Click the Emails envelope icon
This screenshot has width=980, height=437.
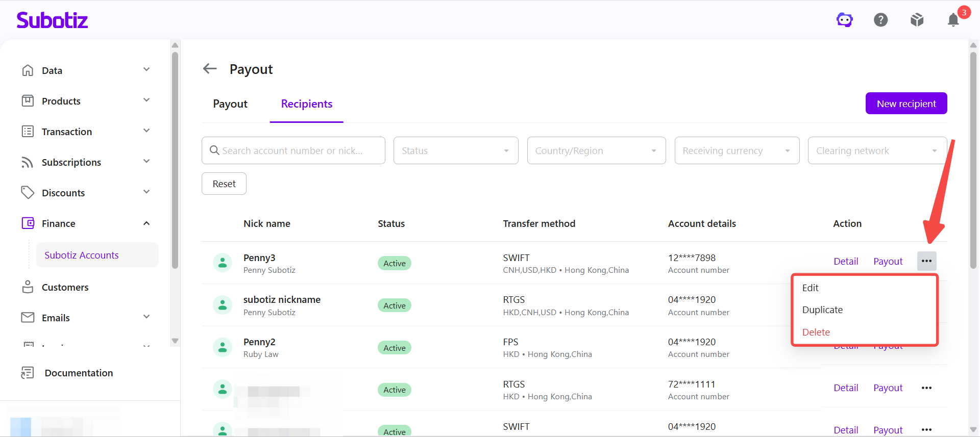28,318
